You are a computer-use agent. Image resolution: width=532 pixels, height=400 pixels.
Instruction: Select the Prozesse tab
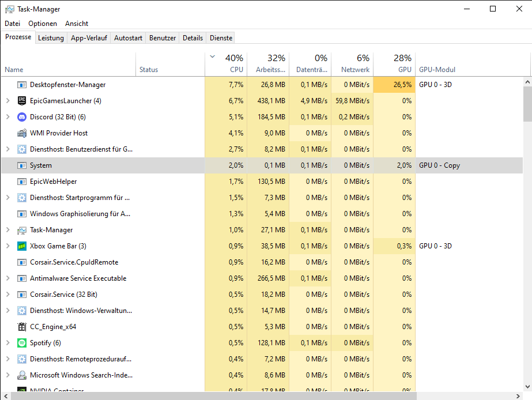point(18,37)
